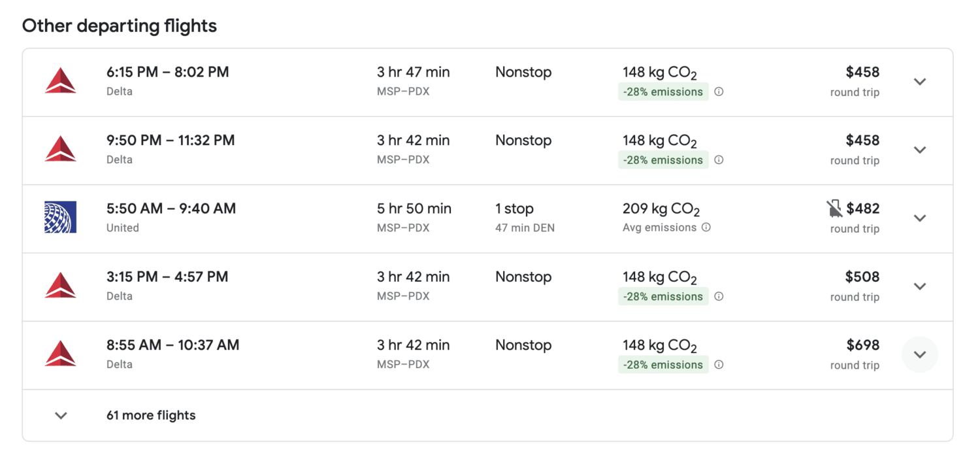Expand the 6:15 PM Delta flight details
This screenshot has height=455, width=980.
click(x=920, y=82)
